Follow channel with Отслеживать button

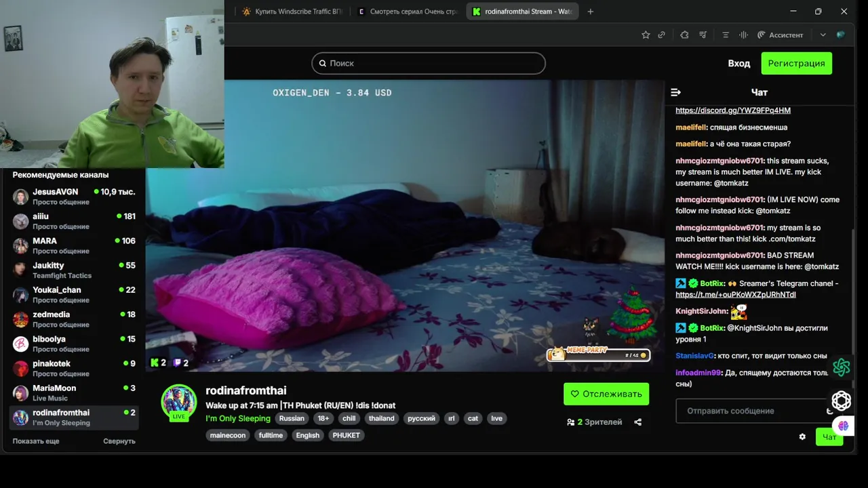606,394
